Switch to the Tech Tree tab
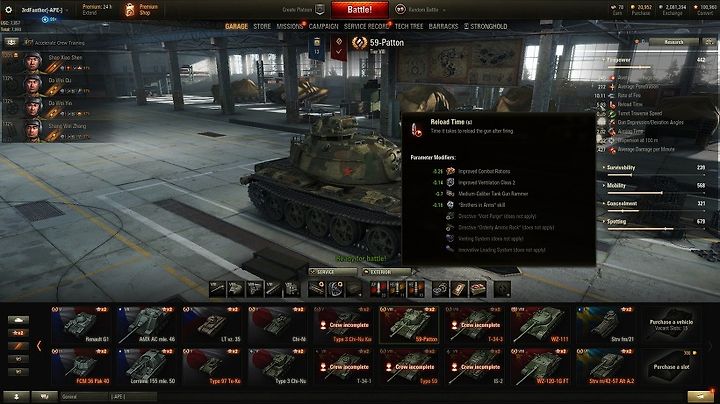The image size is (720, 404). point(409,27)
